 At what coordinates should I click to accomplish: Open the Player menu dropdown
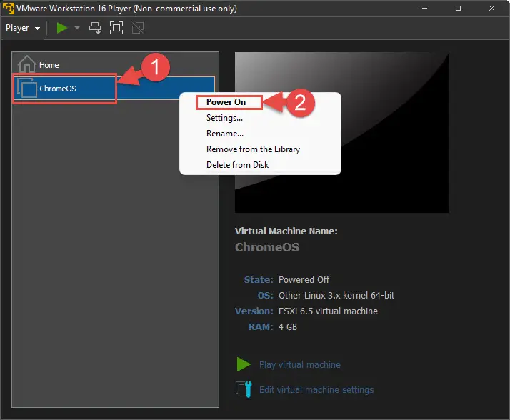point(23,28)
